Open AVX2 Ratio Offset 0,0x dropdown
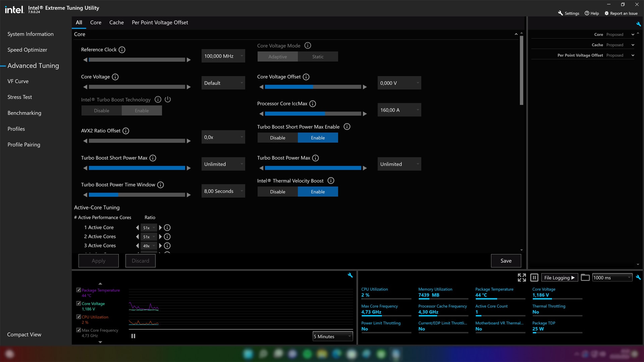This screenshot has height=362, width=644. pyautogui.click(x=223, y=137)
